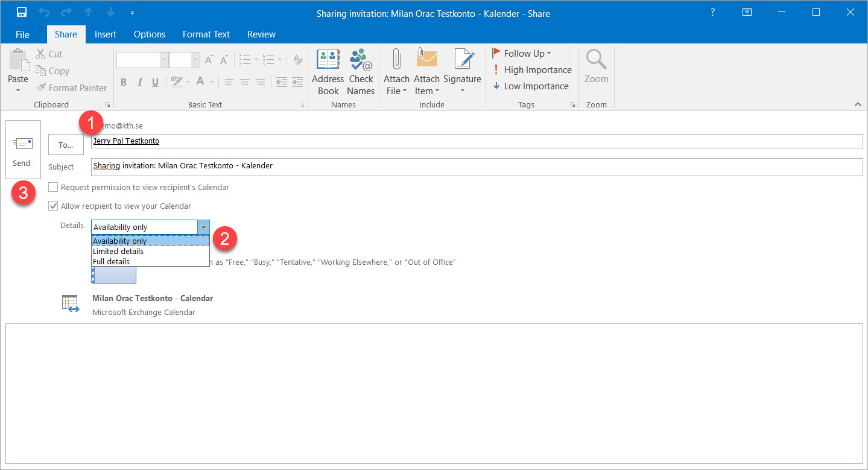868x470 pixels.
Task: Open the Signature menu
Action: pyautogui.click(x=463, y=72)
